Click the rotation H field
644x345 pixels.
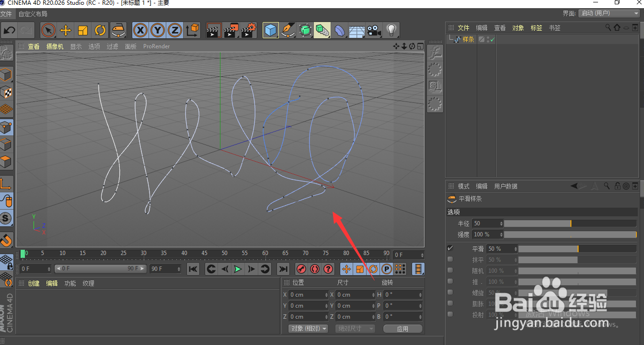click(402, 295)
